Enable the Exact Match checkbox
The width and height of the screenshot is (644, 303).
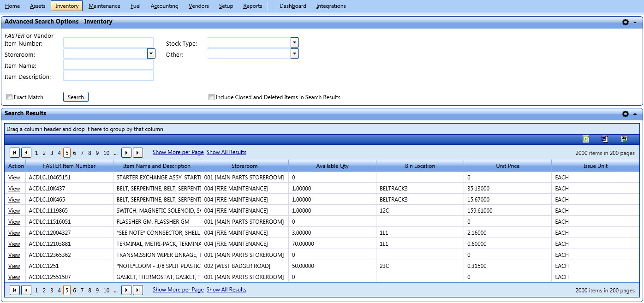click(x=9, y=97)
